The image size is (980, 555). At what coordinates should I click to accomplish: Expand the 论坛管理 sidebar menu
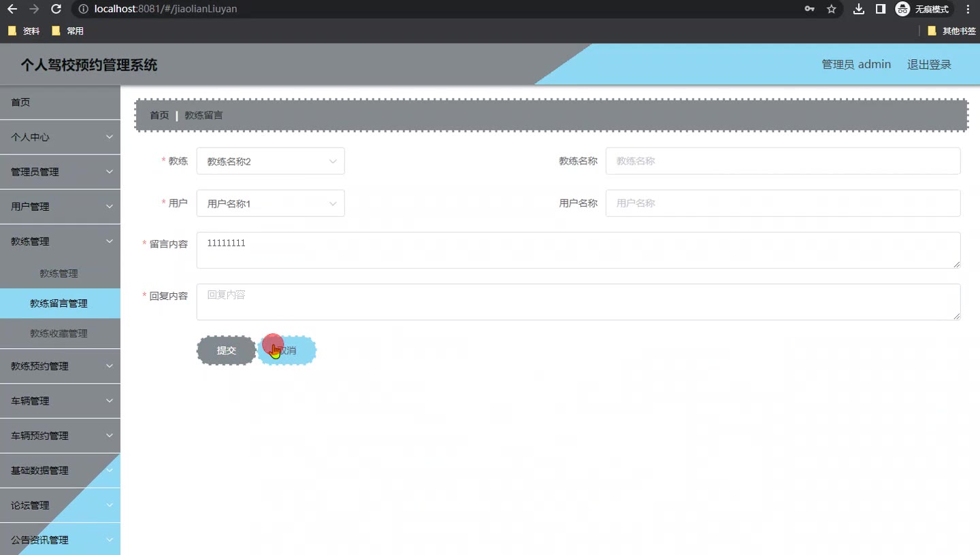(60, 505)
